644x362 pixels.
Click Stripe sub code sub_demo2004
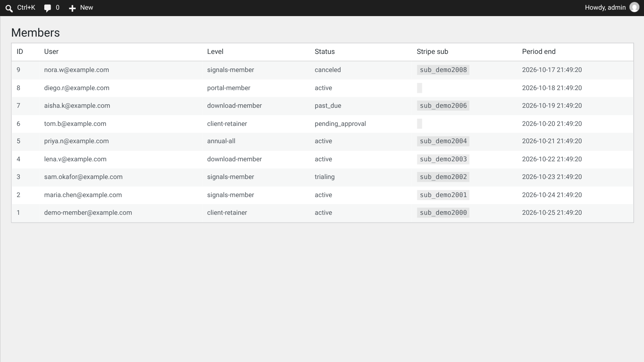(x=443, y=141)
